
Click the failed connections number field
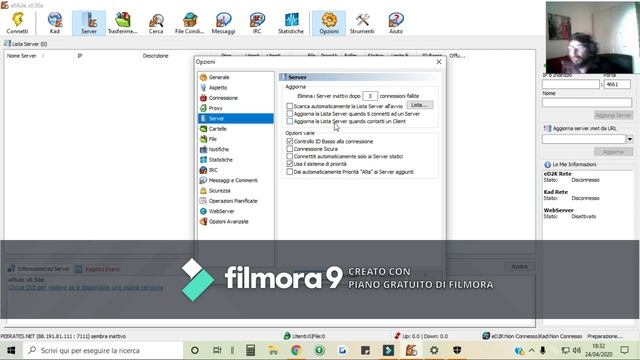click(370, 96)
